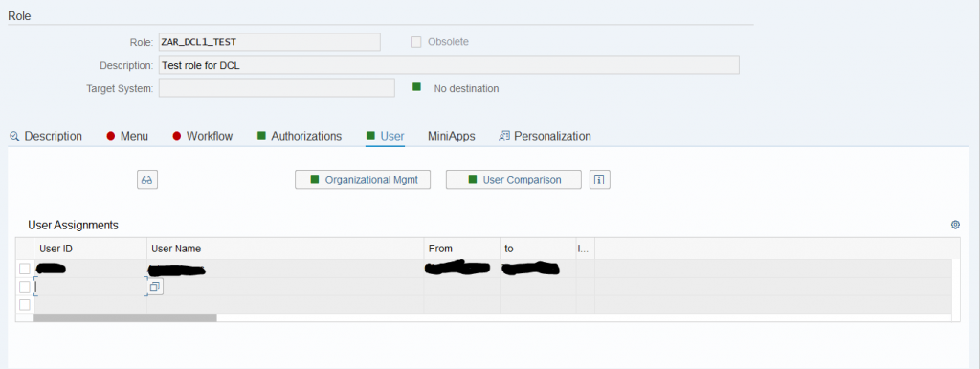Image resolution: width=980 pixels, height=369 pixels.
Task: Click the Target System input field
Action: pos(277,88)
